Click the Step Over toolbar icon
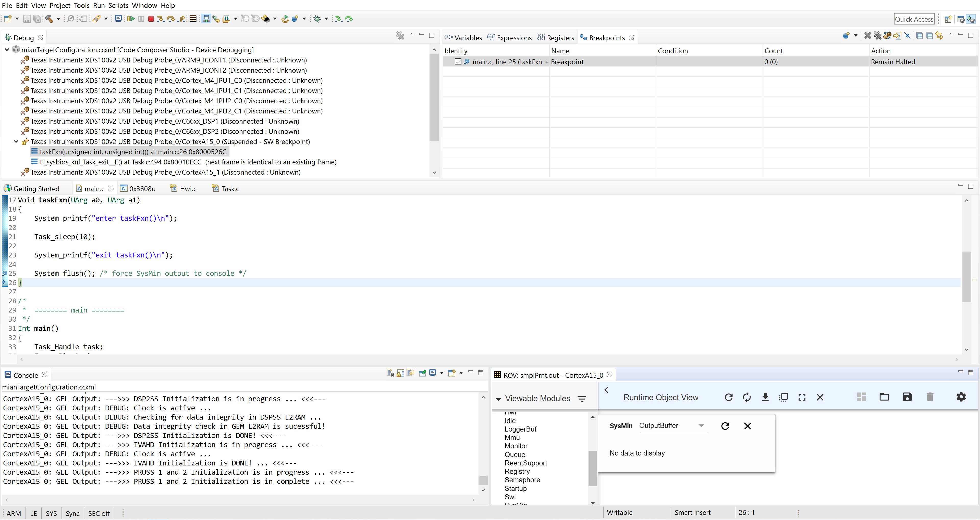Viewport: 980px width, 520px height. pyautogui.click(x=171, y=19)
